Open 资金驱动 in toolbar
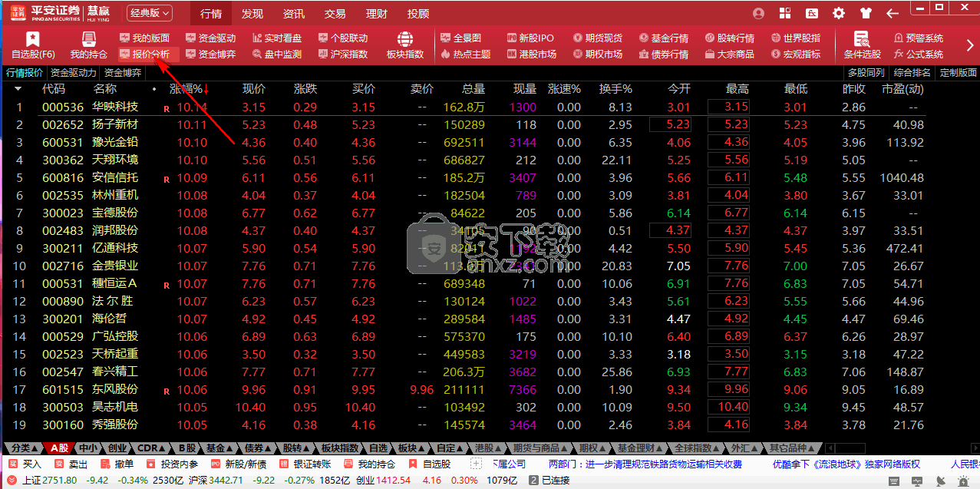980x489 pixels. click(210, 38)
